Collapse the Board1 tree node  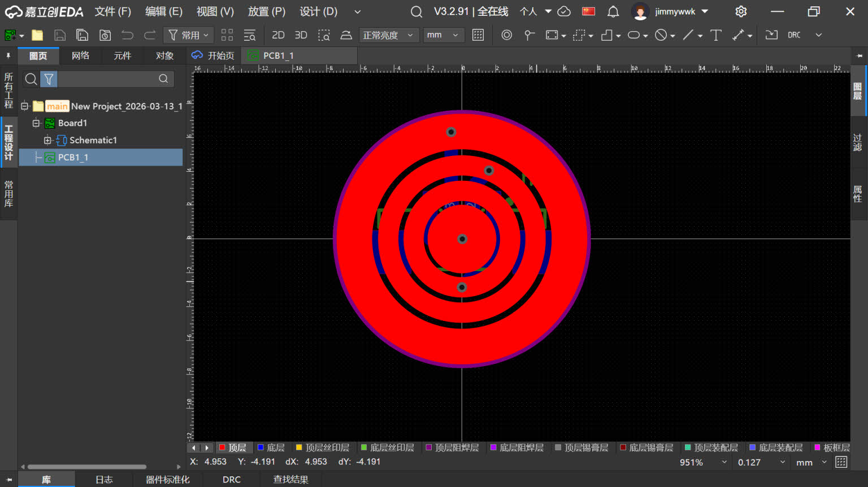pos(36,123)
